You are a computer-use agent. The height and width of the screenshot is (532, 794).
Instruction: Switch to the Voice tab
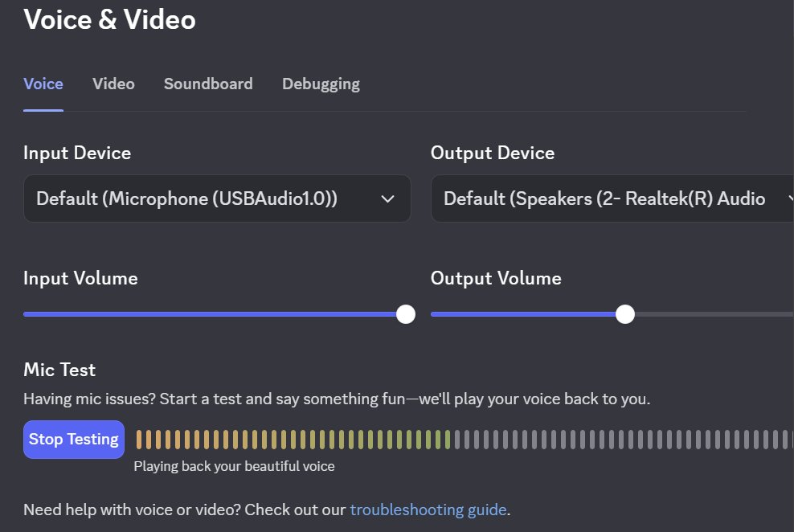(43, 84)
